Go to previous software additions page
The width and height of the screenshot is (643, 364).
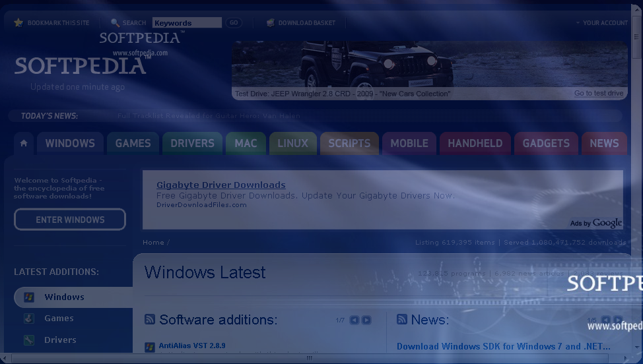click(355, 320)
